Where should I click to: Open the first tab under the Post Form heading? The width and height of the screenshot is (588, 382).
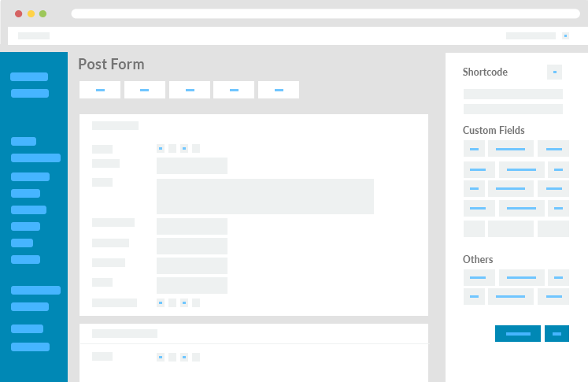pos(100,90)
